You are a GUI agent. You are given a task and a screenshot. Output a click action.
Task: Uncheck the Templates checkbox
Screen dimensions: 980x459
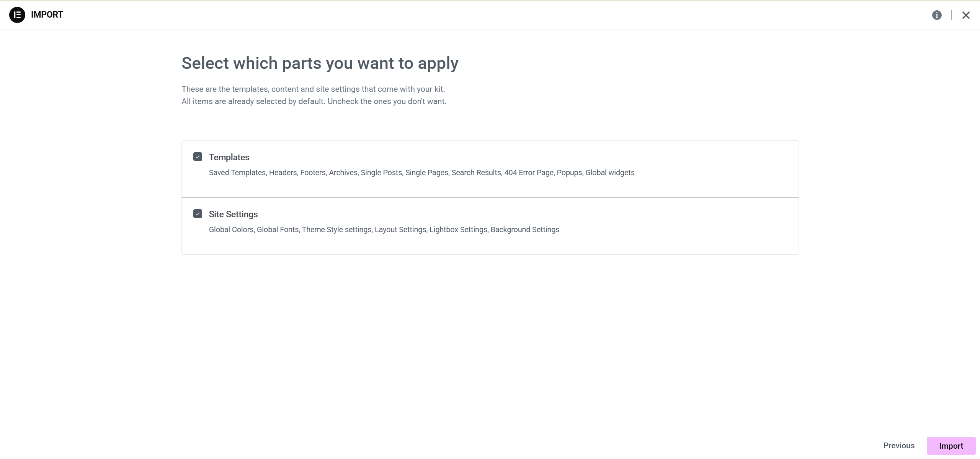198,157
